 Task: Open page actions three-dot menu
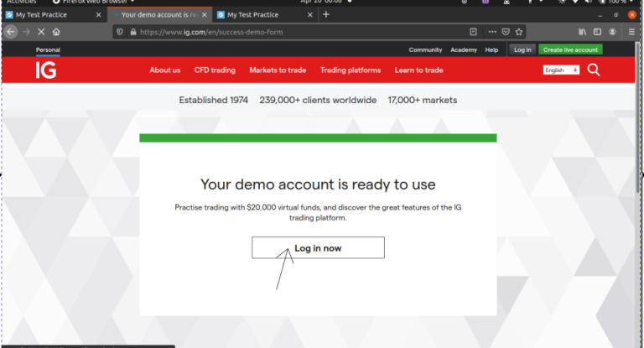(x=492, y=32)
